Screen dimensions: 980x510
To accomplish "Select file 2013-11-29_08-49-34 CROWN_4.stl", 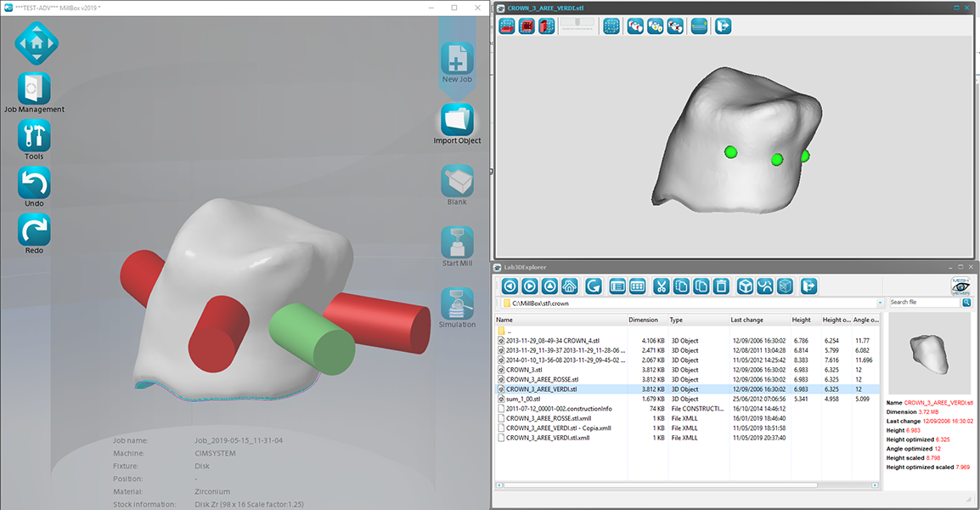I will pos(688,341).
